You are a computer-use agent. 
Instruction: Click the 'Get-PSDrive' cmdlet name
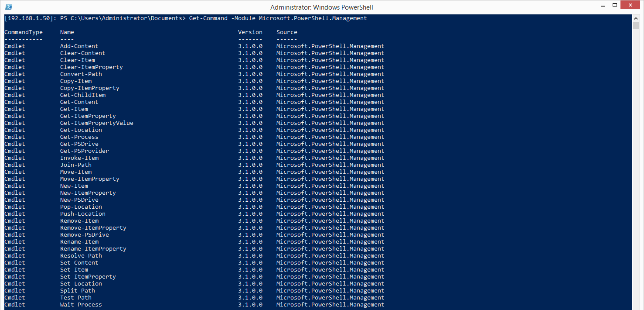[79, 144]
